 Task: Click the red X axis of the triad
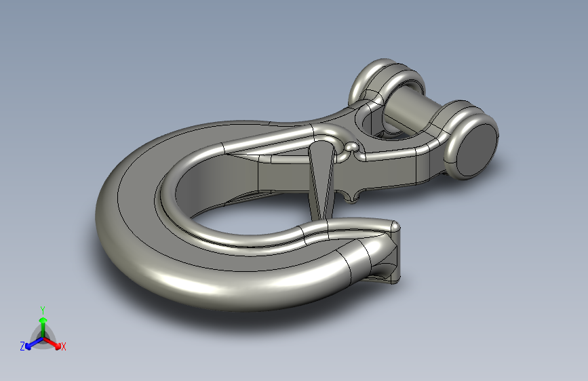tap(52, 343)
